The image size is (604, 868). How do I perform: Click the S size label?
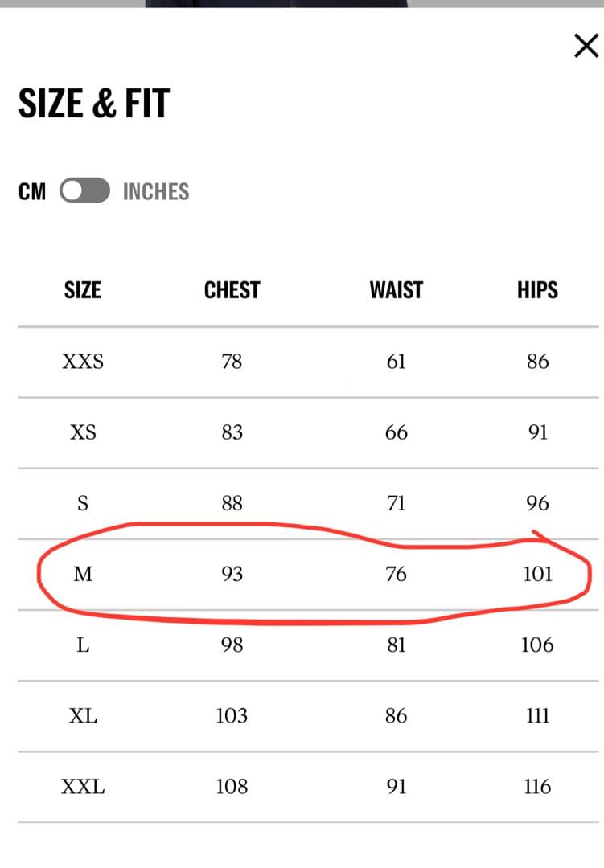pos(83,503)
